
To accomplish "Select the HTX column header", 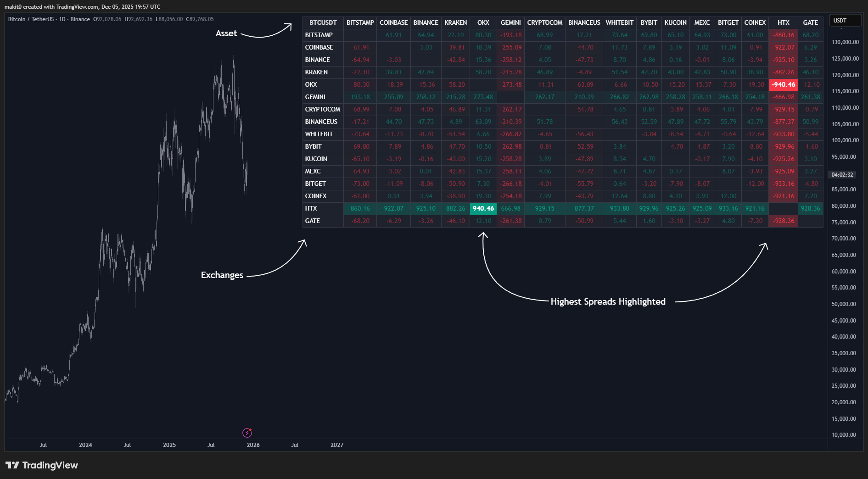I will [x=784, y=22].
